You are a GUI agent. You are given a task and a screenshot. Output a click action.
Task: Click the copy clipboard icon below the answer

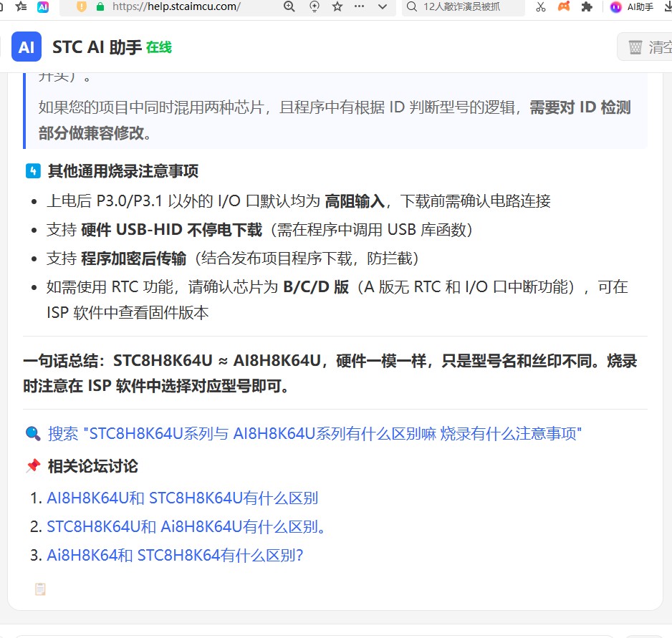pos(40,589)
